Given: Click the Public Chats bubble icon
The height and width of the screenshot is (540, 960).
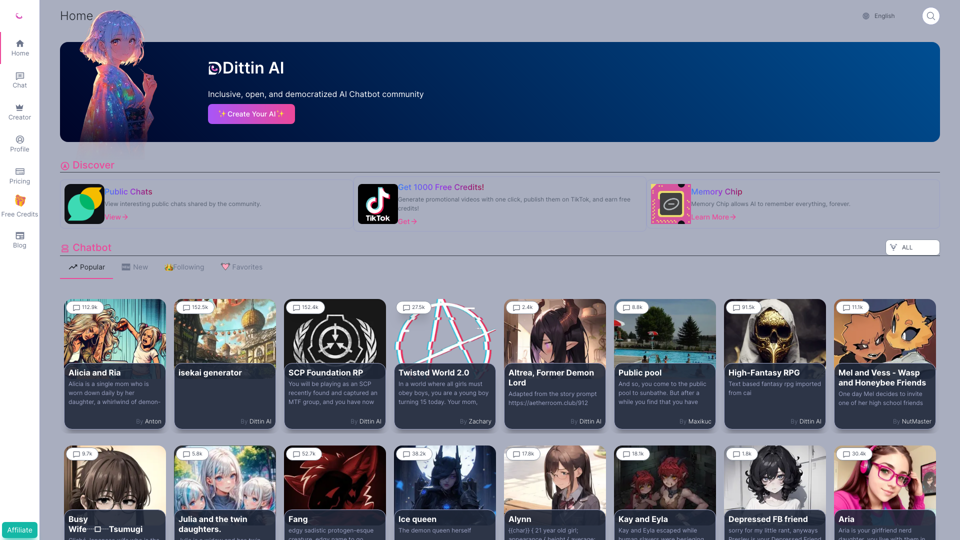Looking at the screenshot, I should click(x=84, y=204).
